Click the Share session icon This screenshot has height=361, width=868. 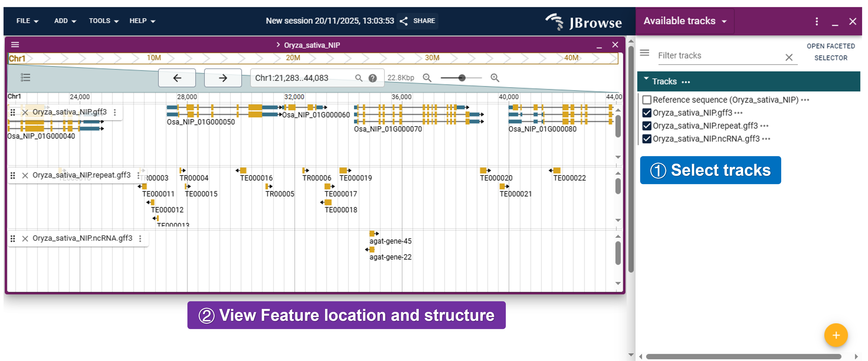point(404,21)
